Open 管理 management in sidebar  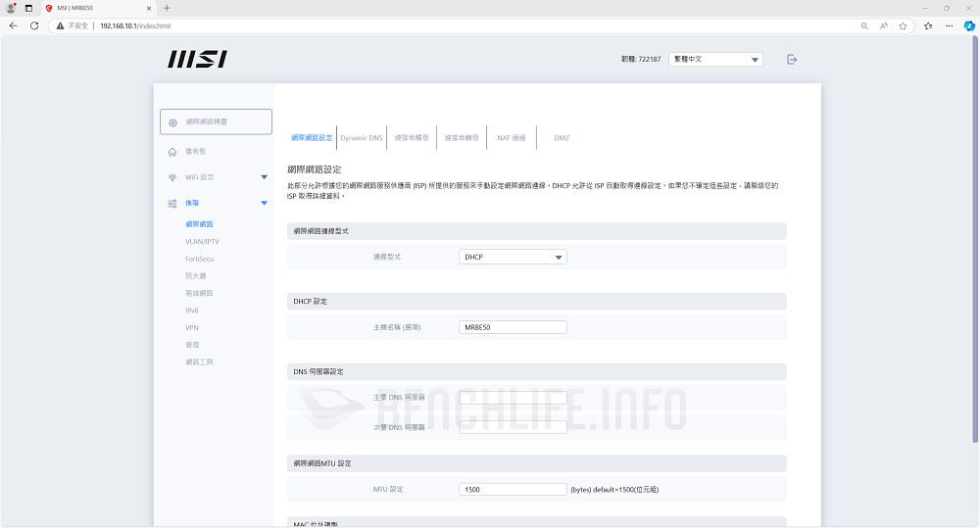pyautogui.click(x=192, y=345)
